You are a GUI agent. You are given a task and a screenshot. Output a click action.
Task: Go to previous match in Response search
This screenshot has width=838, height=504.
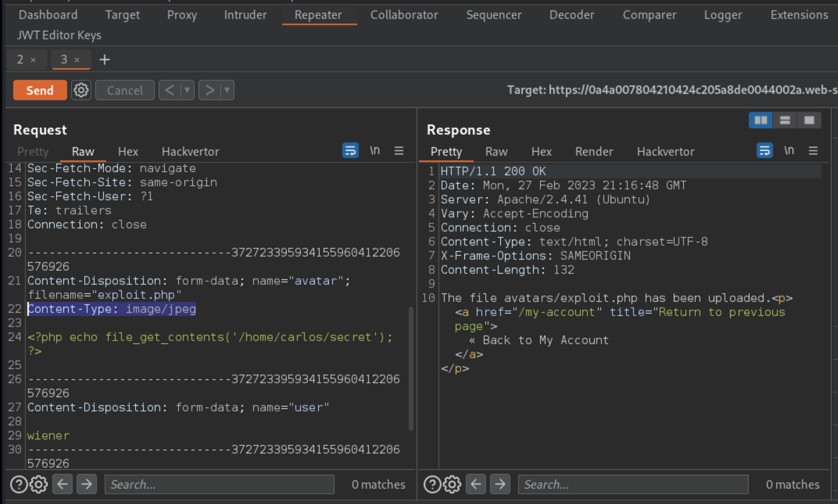coord(476,484)
